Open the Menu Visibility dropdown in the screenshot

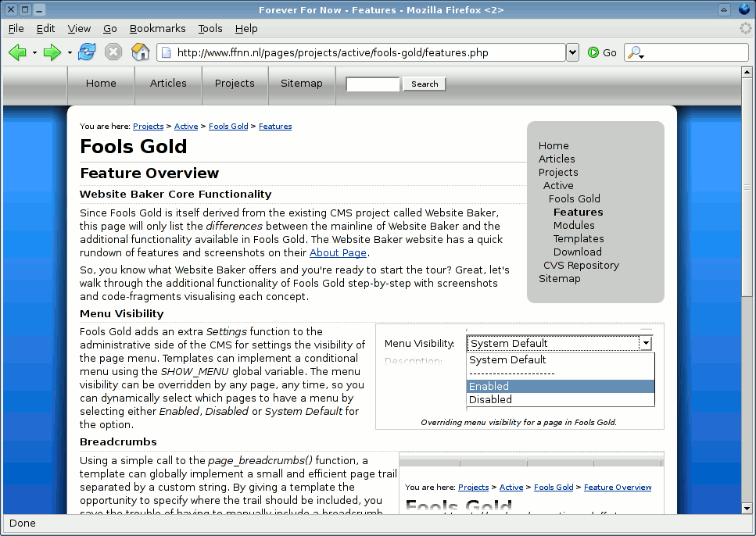click(x=646, y=343)
